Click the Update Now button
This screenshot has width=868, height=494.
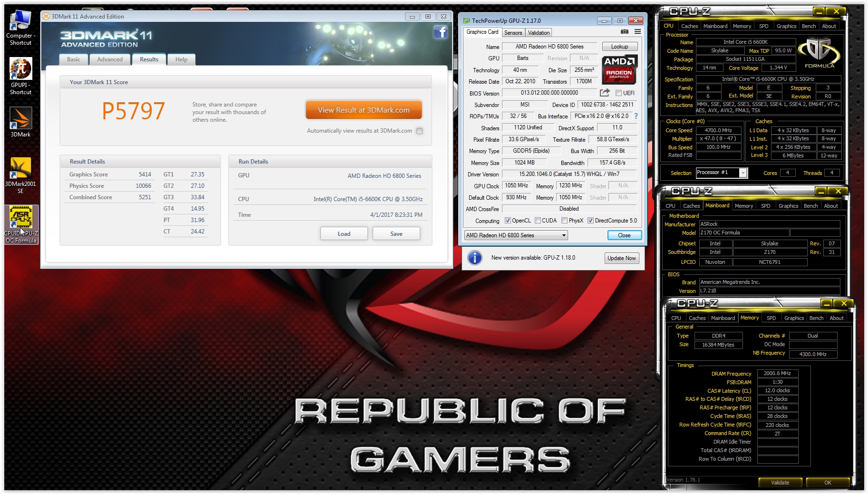click(x=622, y=258)
